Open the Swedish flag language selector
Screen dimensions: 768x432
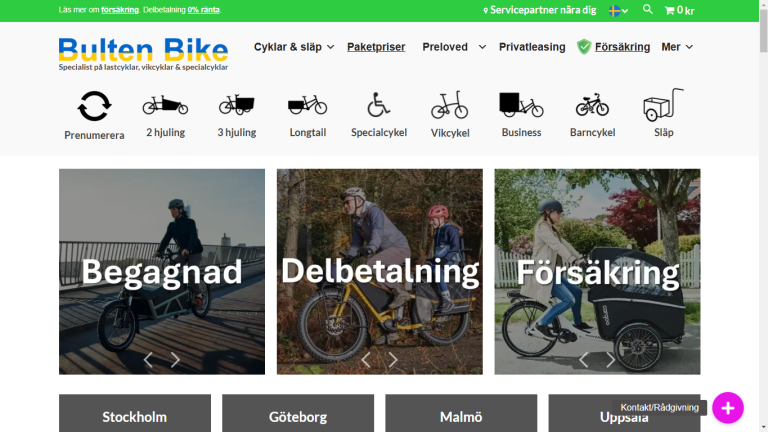(x=618, y=10)
